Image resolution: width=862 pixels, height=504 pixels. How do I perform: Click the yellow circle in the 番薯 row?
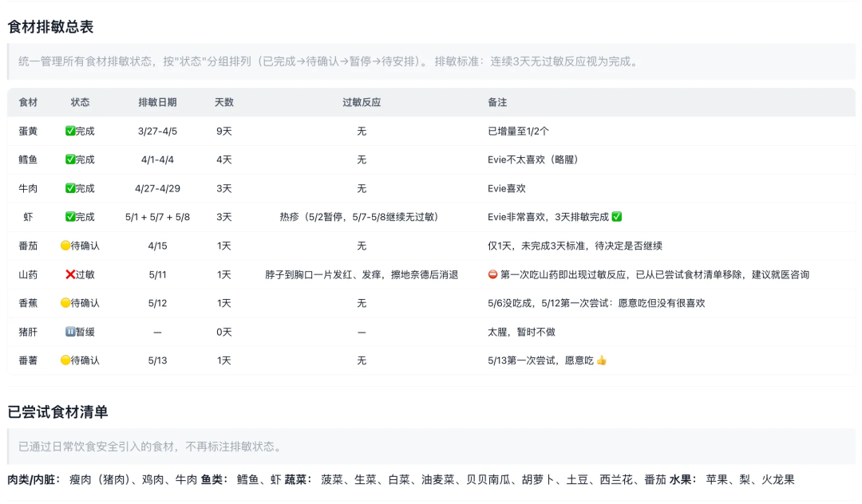tap(65, 360)
